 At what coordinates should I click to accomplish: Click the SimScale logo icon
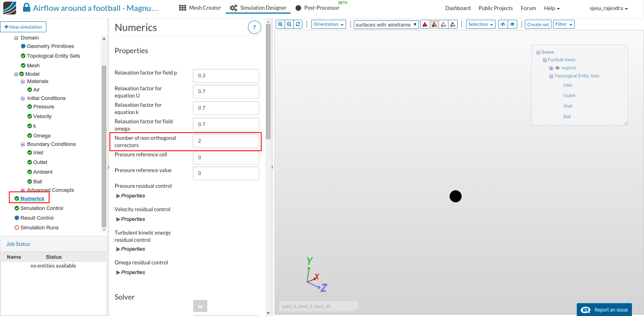10,8
